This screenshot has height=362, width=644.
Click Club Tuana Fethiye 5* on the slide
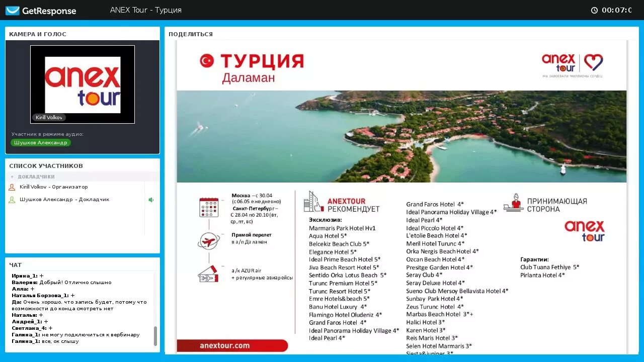click(549, 267)
